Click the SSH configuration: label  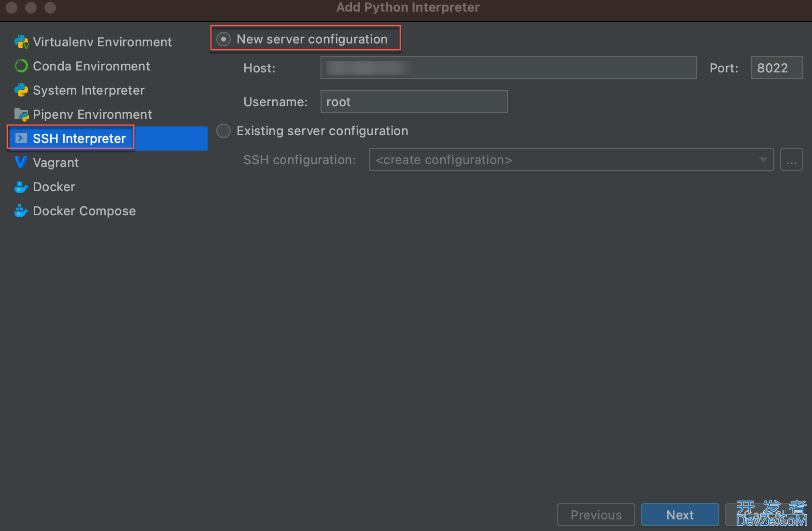[300, 160]
